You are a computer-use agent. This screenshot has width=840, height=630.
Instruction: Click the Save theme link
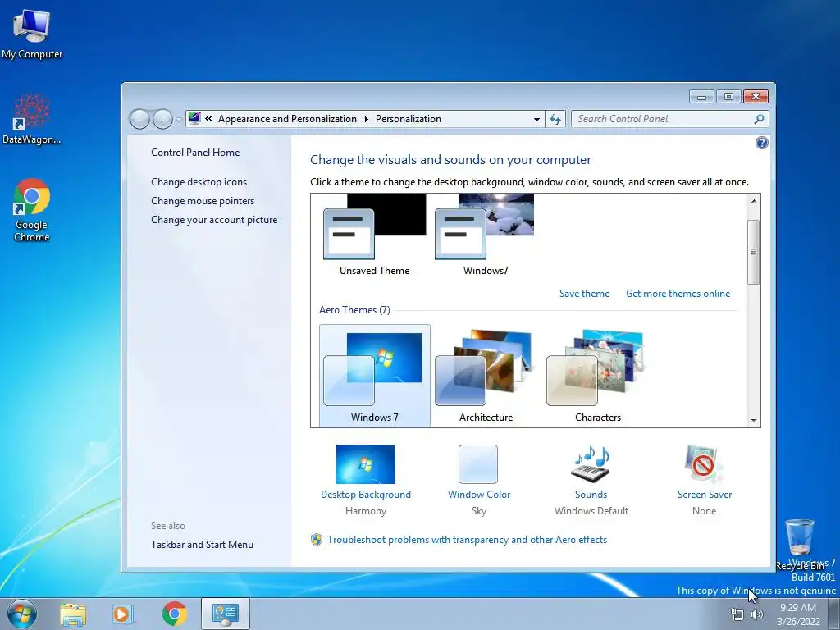pos(584,294)
